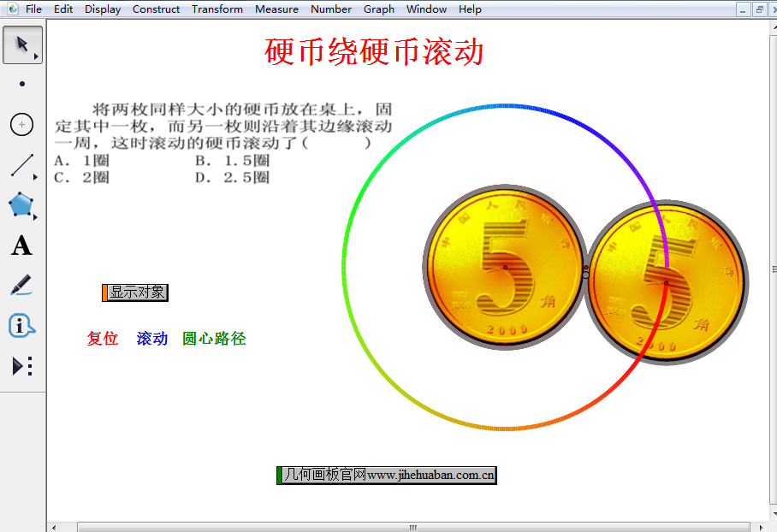Open the Measure menu

(x=276, y=9)
